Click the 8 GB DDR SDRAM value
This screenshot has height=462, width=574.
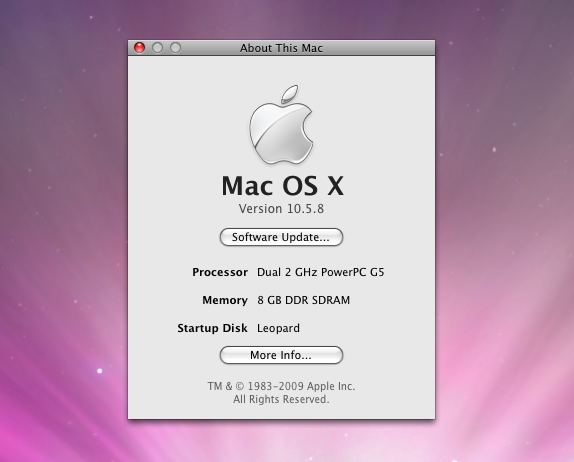click(303, 300)
